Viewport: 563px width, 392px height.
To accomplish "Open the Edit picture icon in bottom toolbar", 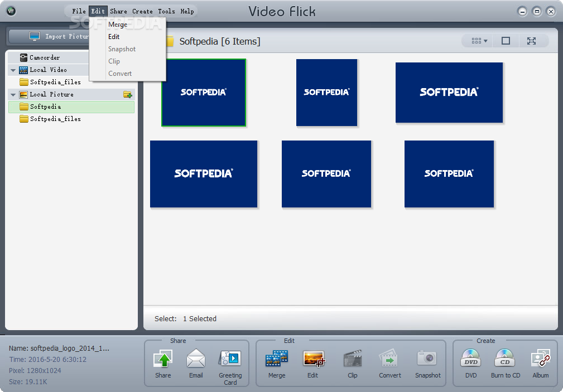I will (x=314, y=359).
